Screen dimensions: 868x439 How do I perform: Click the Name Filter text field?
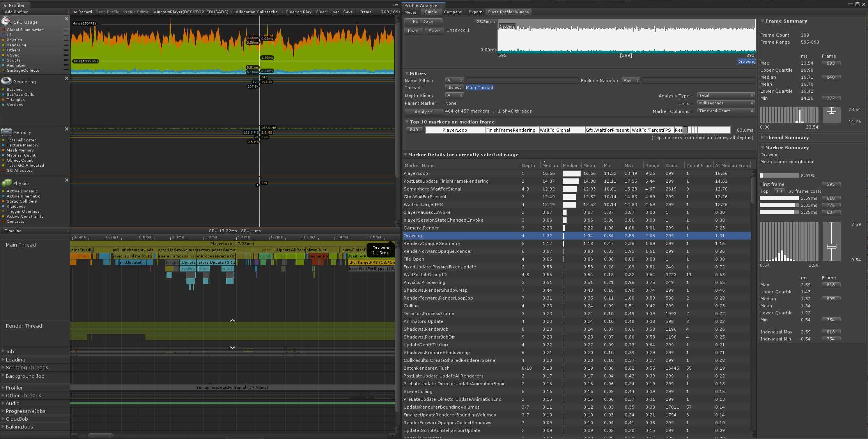pos(522,81)
